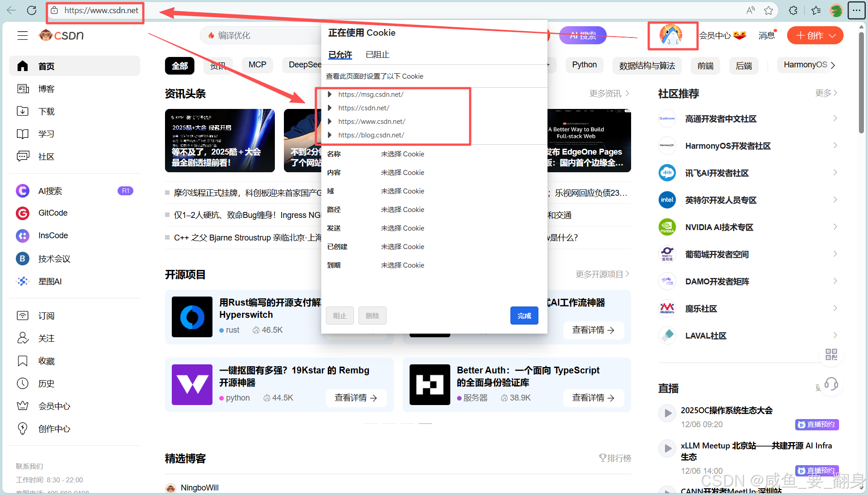This screenshot has width=868, height=495.
Task: Open the hamburger menu beside CSDN logo
Action: [23, 35]
